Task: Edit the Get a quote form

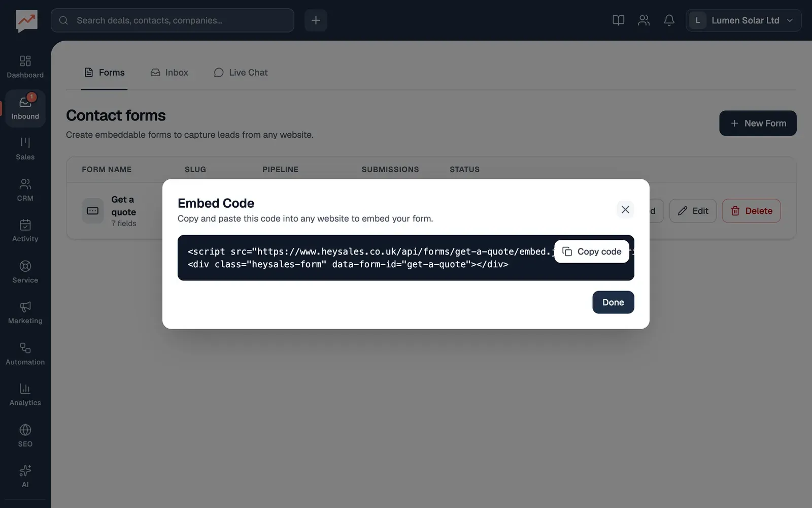Action: [x=693, y=211]
